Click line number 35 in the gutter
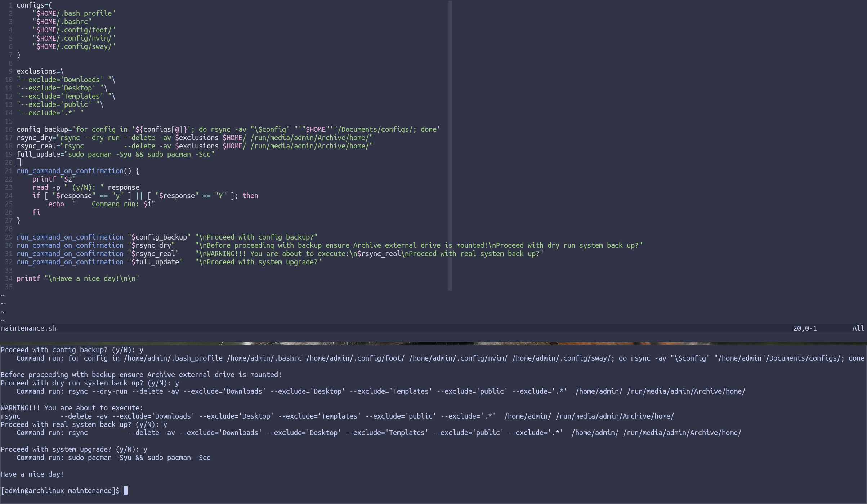This screenshot has width=867, height=504. (9, 287)
